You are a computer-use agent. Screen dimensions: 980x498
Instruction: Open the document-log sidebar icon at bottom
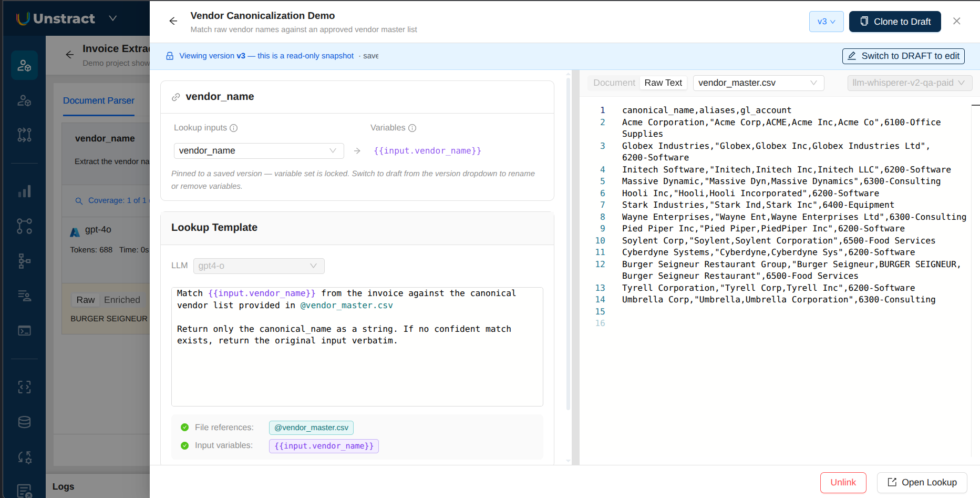[x=24, y=491]
